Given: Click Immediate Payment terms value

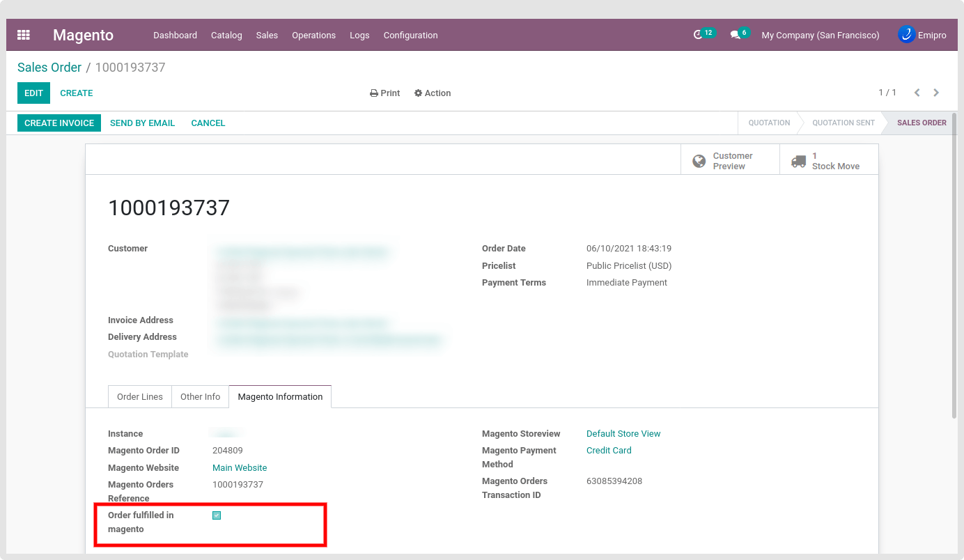Looking at the screenshot, I should (627, 283).
